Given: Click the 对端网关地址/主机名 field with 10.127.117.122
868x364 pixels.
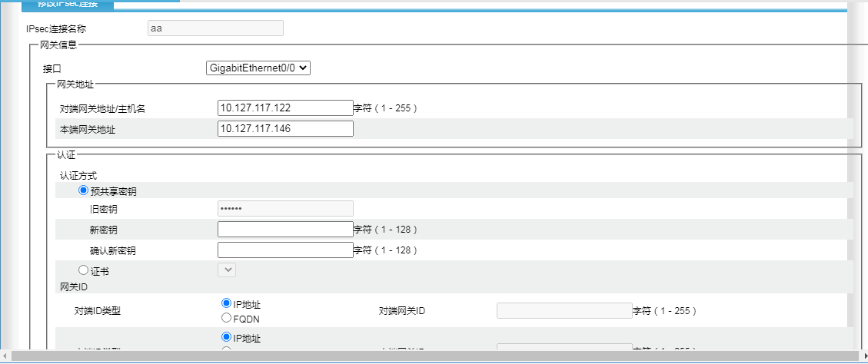Looking at the screenshot, I should (286, 108).
